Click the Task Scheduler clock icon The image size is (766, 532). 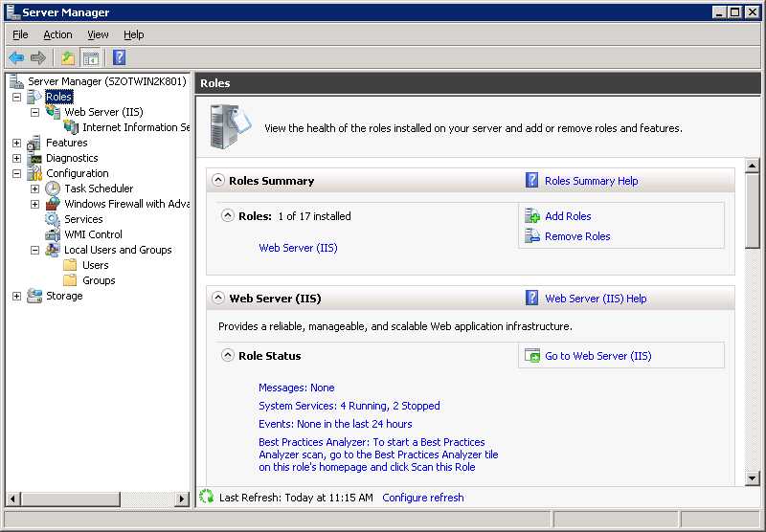(x=53, y=188)
